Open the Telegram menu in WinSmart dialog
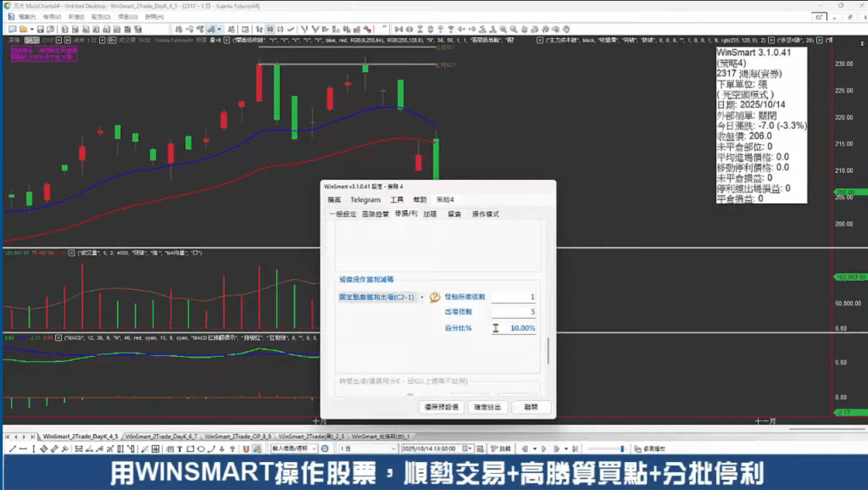 pyautogui.click(x=365, y=200)
